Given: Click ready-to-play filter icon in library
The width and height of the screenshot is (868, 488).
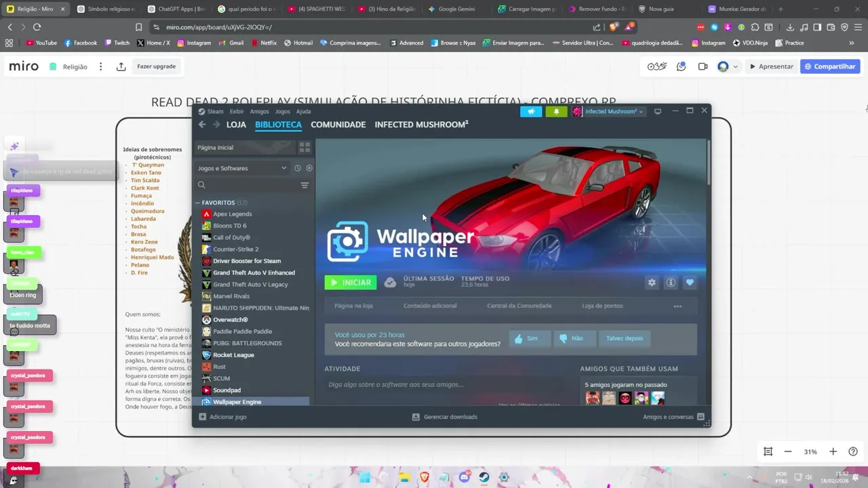Looking at the screenshot, I should [309, 168].
